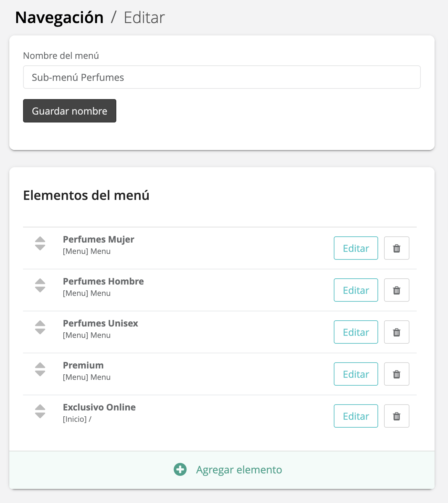Focus the Nombre del menú field

click(x=222, y=77)
